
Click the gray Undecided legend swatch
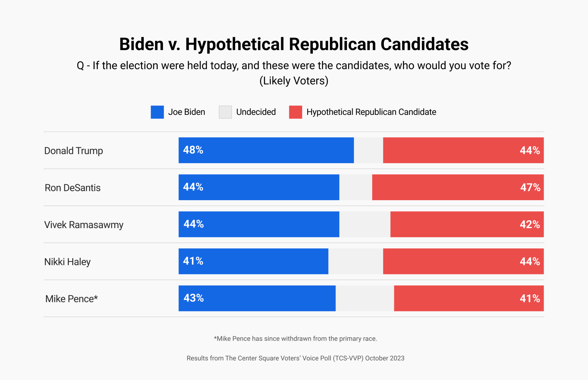225,112
